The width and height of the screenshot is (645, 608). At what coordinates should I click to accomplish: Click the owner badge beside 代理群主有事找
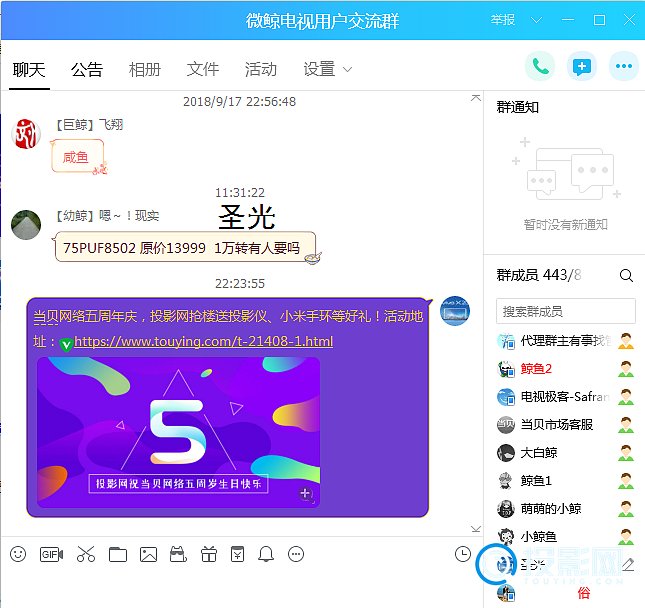coord(626,341)
